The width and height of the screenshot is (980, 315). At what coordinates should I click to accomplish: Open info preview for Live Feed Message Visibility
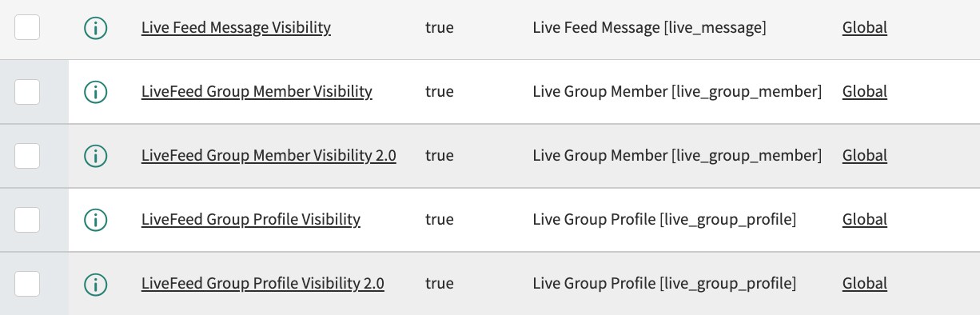click(95, 28)
